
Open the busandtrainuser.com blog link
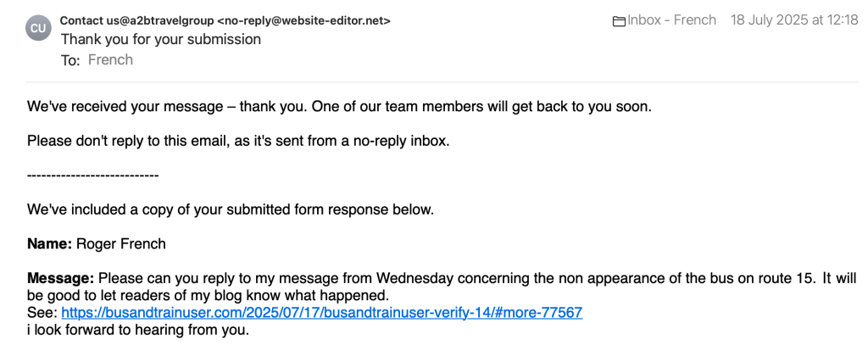click(322, 312)
